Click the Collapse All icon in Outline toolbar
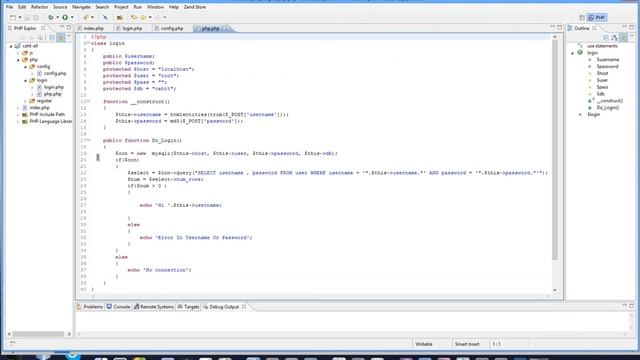Viewport: 640px width, 360px height. [x=606, y=38]
